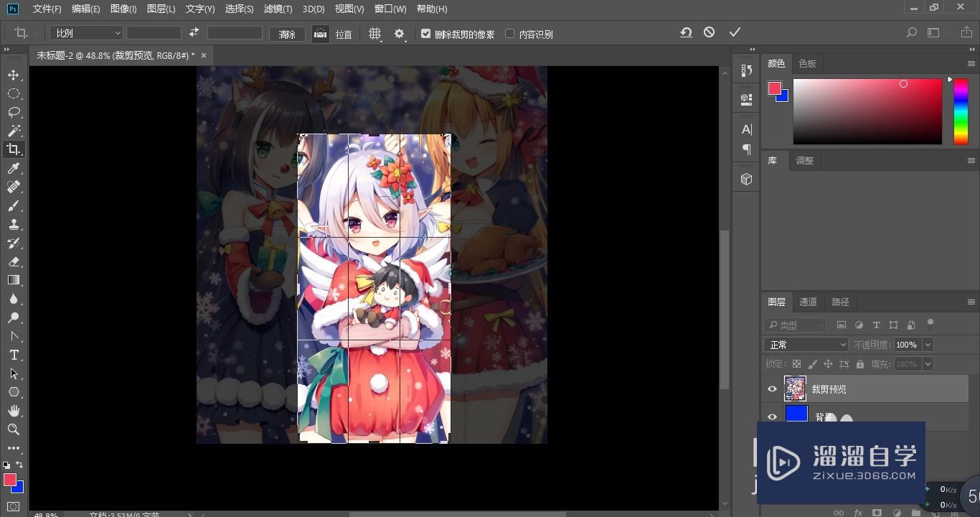Toggle the layer filter switch
The image size is (980, 517).
pyautogui.click(x=930, y=323)
